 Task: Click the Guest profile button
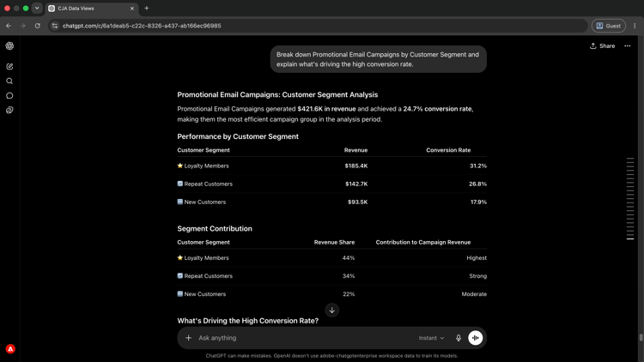[609, 26]
